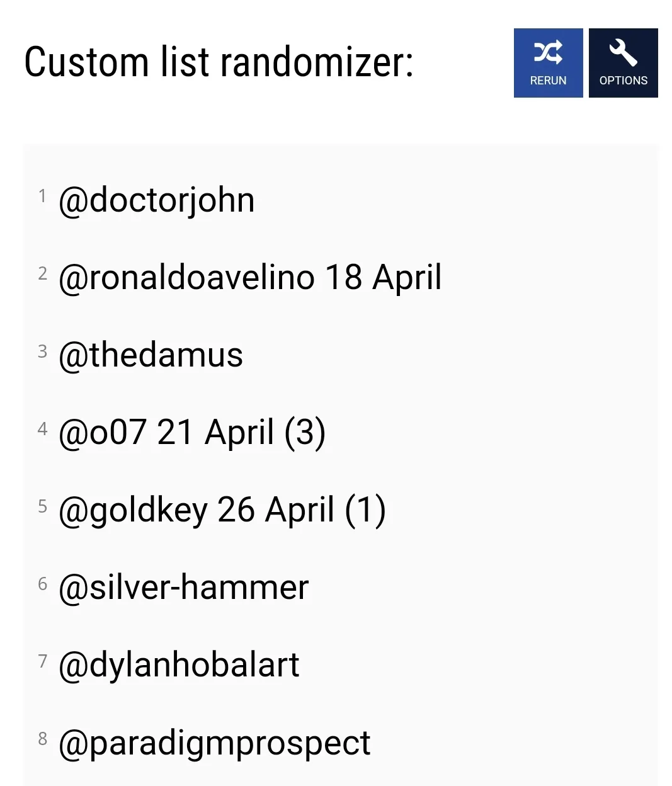Select the @doctorjohn entry

point(156,201)
